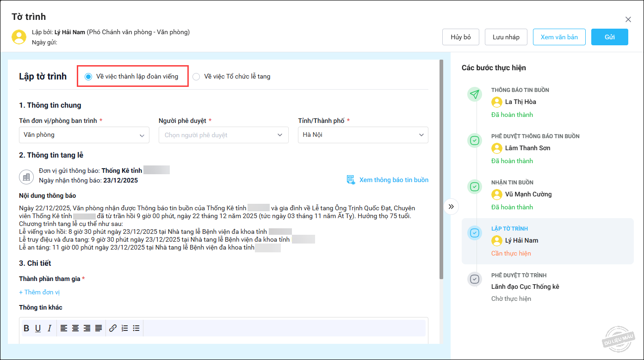
Task: Click the "Lưu nháp" button
Action: (x=506, y=37)
